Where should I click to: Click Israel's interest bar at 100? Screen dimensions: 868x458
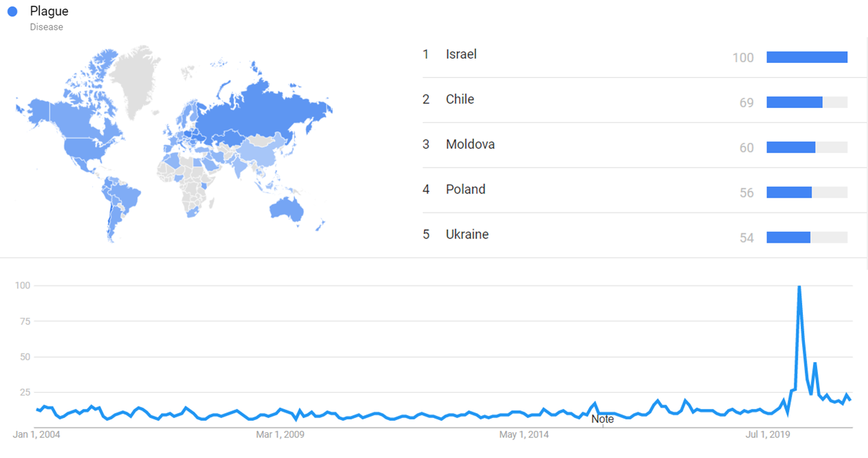(806, 57)
